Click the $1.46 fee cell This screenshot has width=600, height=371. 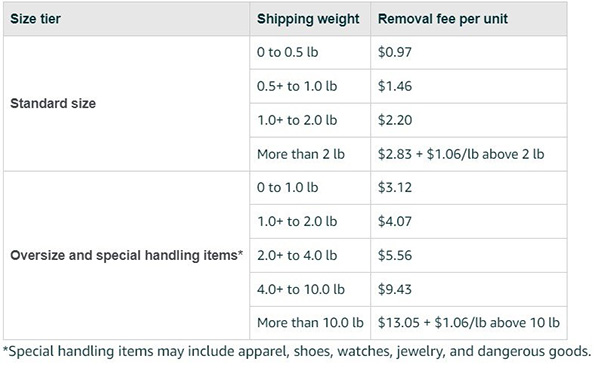click(469, 86)
